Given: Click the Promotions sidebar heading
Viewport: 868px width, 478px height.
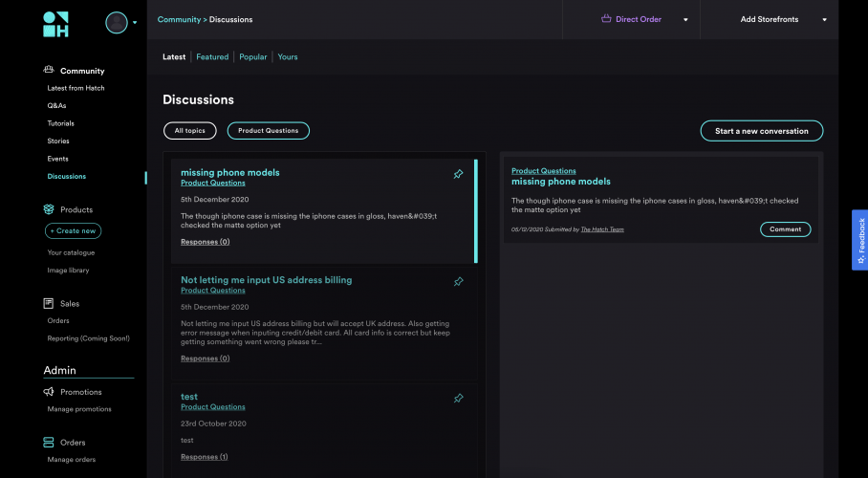Looking at the screenshot, I should pos(81,392).
